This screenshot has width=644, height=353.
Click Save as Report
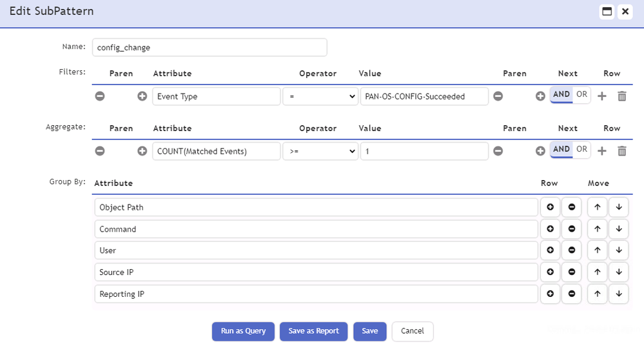[x=313, y=331]
